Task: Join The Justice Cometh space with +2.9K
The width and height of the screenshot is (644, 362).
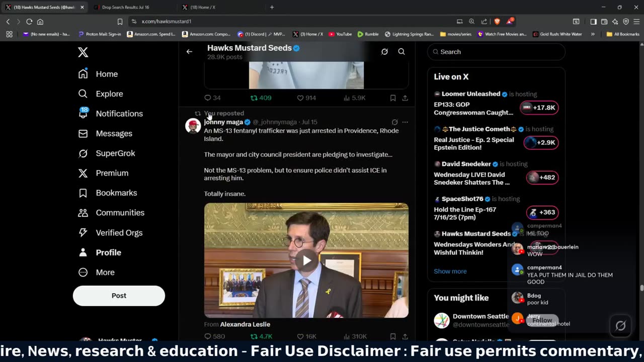Action: coord(540,142)
